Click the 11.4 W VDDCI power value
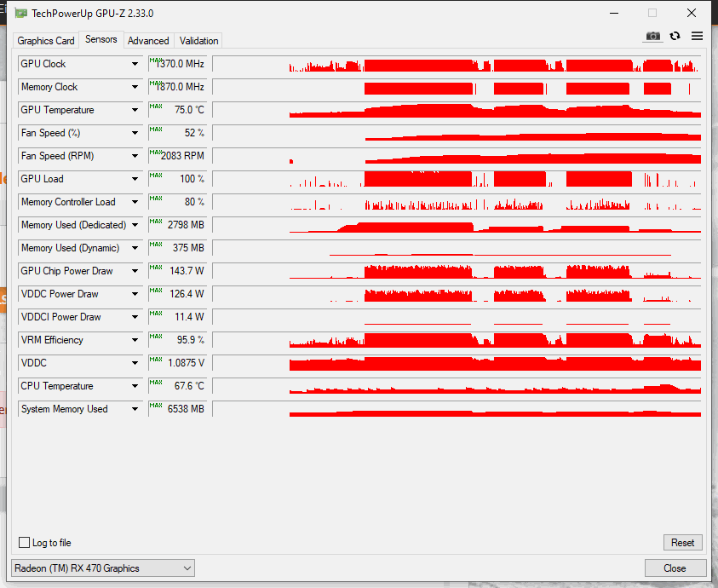The height and width of the screenshot is (588, 718). coord(177,317)
